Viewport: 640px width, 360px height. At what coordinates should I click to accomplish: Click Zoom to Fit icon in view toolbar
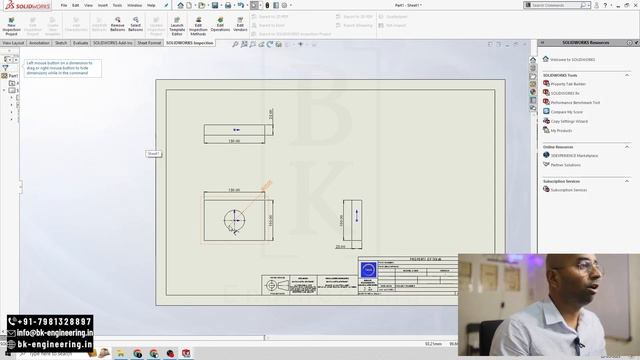click(x=235, y=44)
